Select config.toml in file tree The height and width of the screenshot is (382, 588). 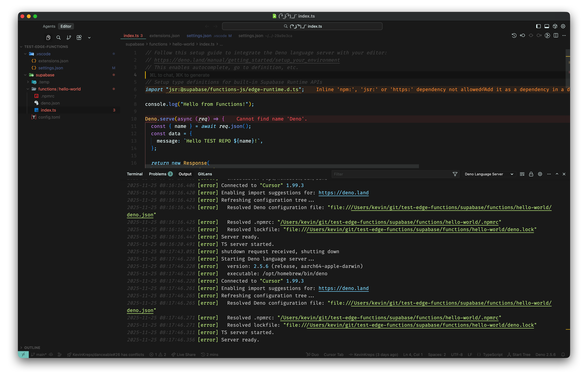pos(49,117)
